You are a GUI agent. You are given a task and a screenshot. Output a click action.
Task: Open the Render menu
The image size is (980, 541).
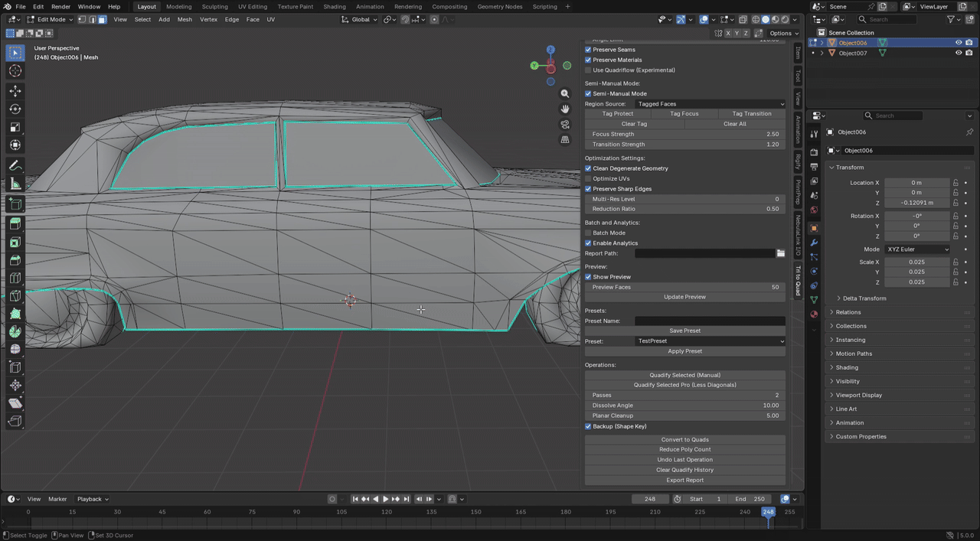[60, 7]
